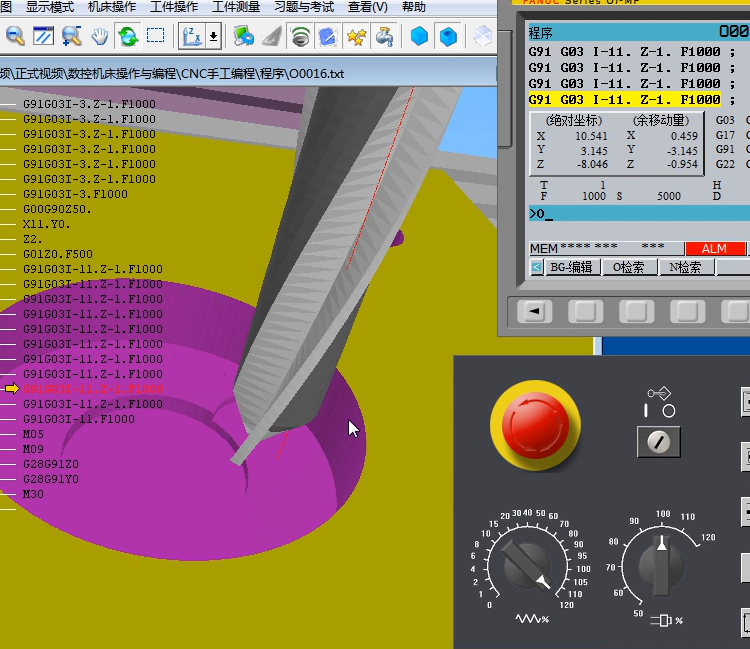
Task: Open the 显示模式 menu
Action: (50, 7)
